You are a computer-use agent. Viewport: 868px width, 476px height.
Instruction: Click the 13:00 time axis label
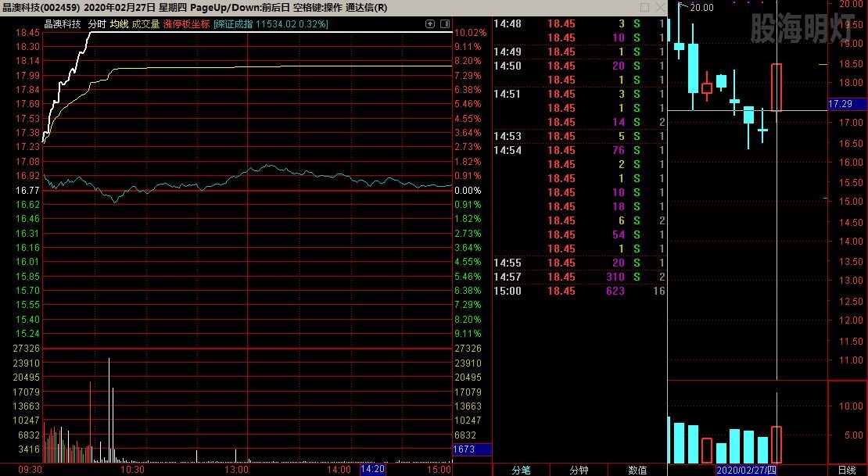[x=236, y=470]
